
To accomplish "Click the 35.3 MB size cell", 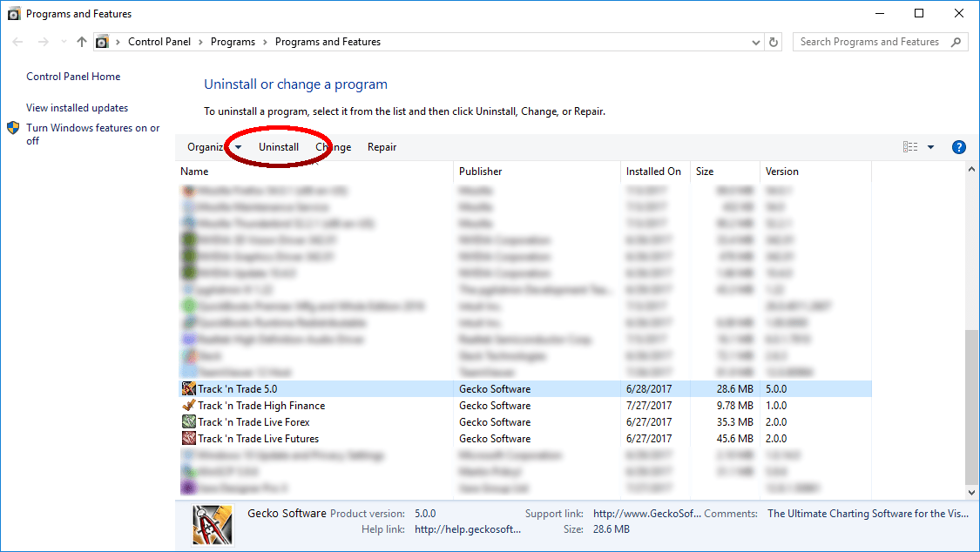I will pos(734,422).
